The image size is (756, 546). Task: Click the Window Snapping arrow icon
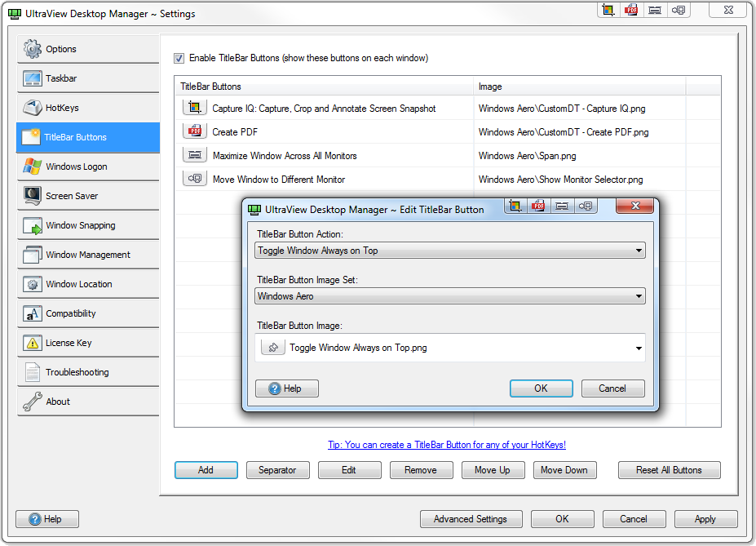point(33,225)
